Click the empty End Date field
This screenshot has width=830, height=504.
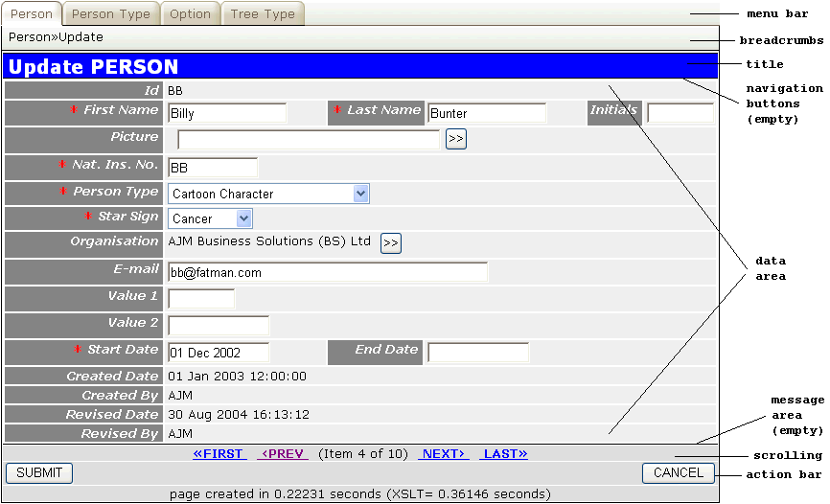[x=478, y=353]
